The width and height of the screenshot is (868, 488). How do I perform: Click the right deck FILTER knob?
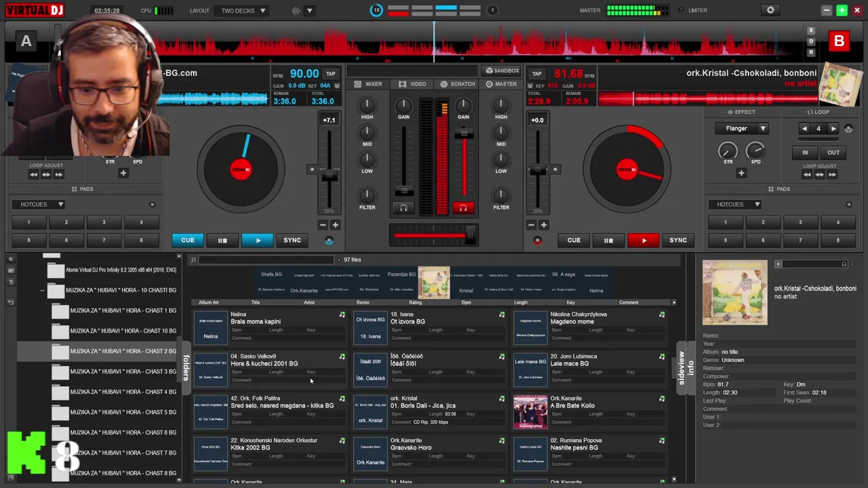click(501, 196)
